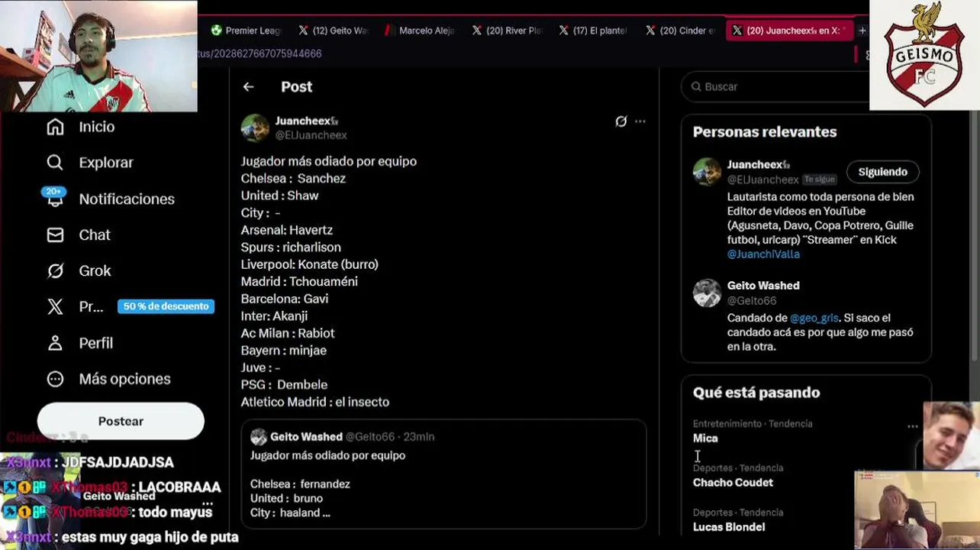
Task: Open the Perfil person icon
Action: (x=55, y=343)
